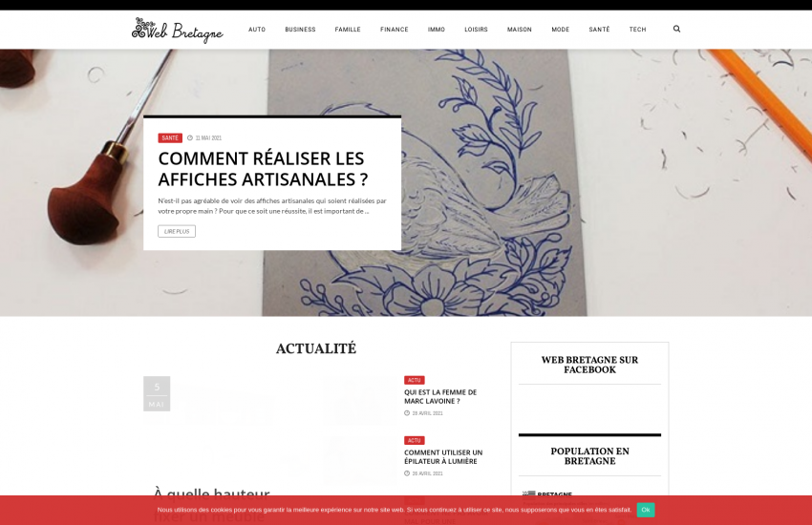The height and width of the screenshot is (525, 812).
Task: Open article Comment réaliser les affiches artisanales
Action: [263, 169]
